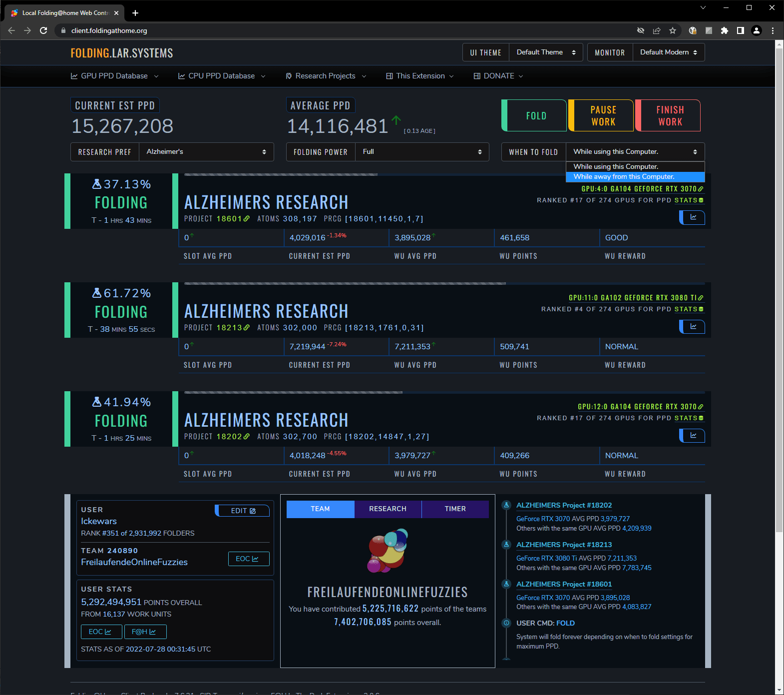The image size is (784, 695).
Task: Click link icon beside GPU:4:0 GA104 GeForce RTX 3070
Action: 701,189
